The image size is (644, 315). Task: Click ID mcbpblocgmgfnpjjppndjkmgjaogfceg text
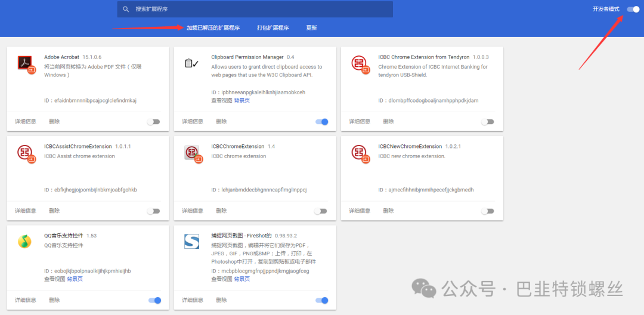coord(260,271)
